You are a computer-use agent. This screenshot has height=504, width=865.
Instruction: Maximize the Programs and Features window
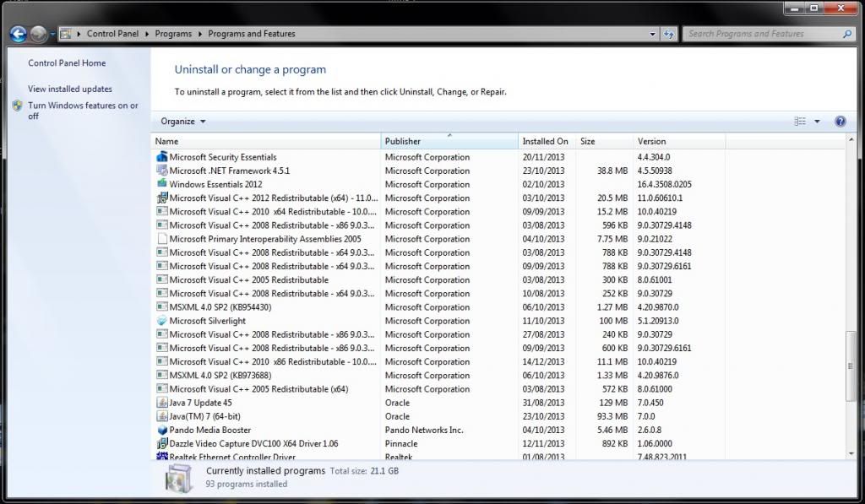point(813,8)
